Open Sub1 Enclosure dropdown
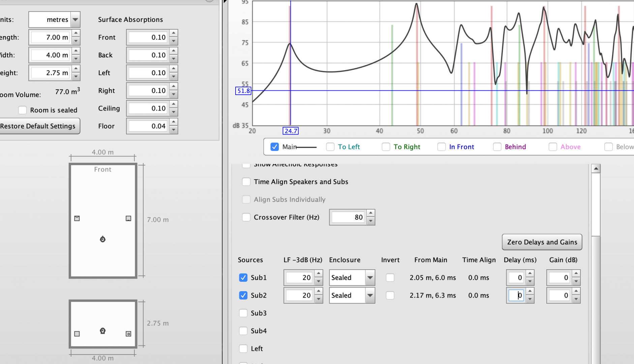The image size is (634, 364). click(x=370, y=278)
